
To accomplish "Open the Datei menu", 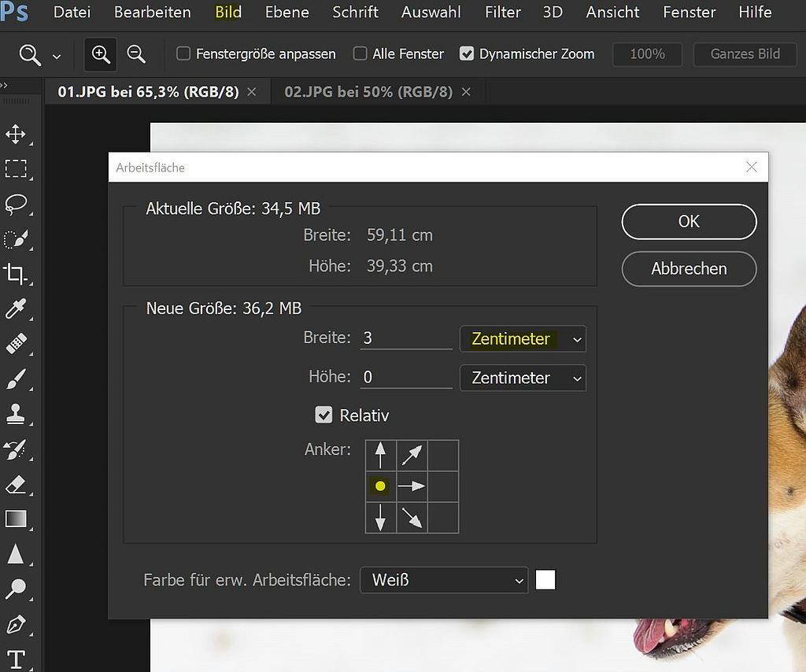I will pyautogui.click(x=72, y=12).
